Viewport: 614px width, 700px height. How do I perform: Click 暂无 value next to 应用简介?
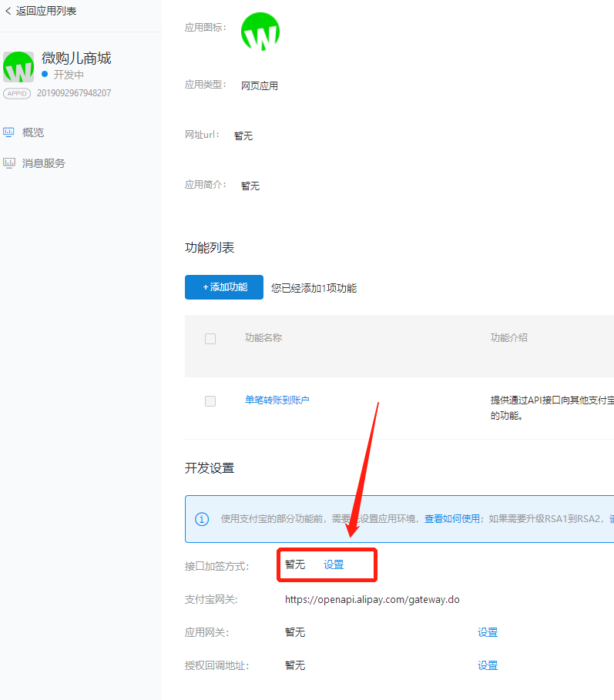tap(250, 186)
